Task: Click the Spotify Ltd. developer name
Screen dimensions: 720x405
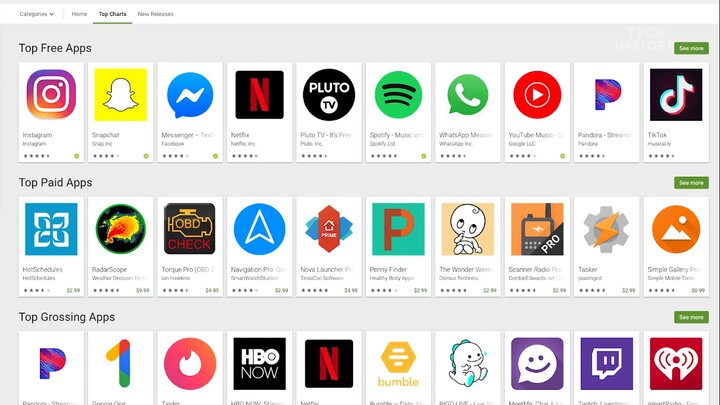Action: 382,144
